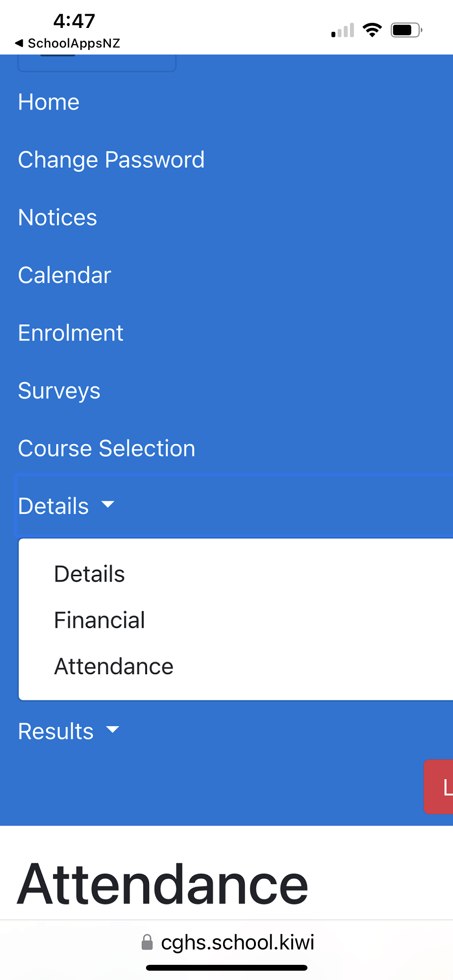Open the Home menu item
Screen dimensions: 453x980
click(49, 102)
